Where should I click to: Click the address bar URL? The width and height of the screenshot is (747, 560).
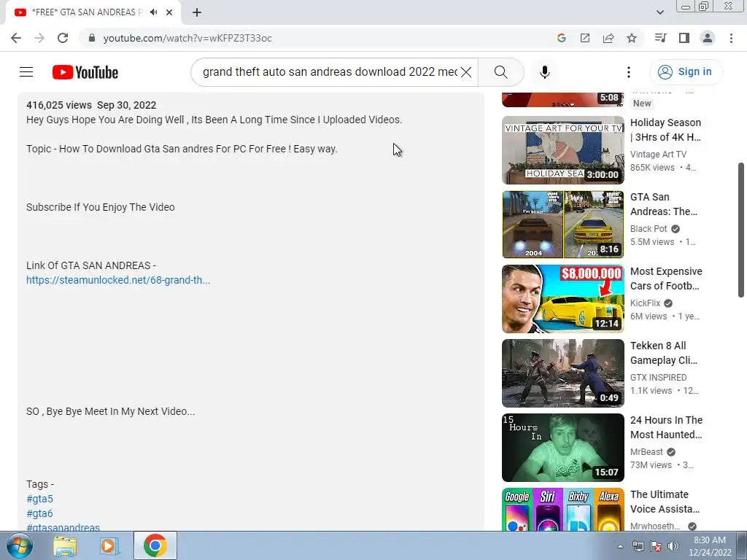click(187, 38)
